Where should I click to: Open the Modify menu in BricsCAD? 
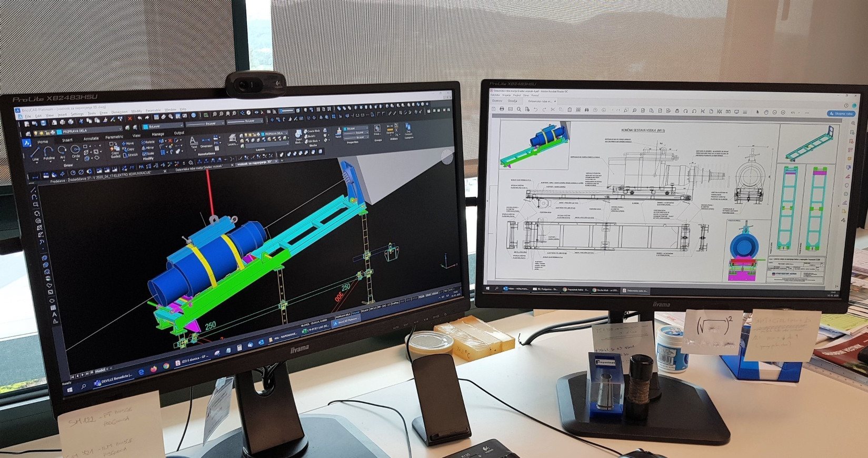pos(136,111)
